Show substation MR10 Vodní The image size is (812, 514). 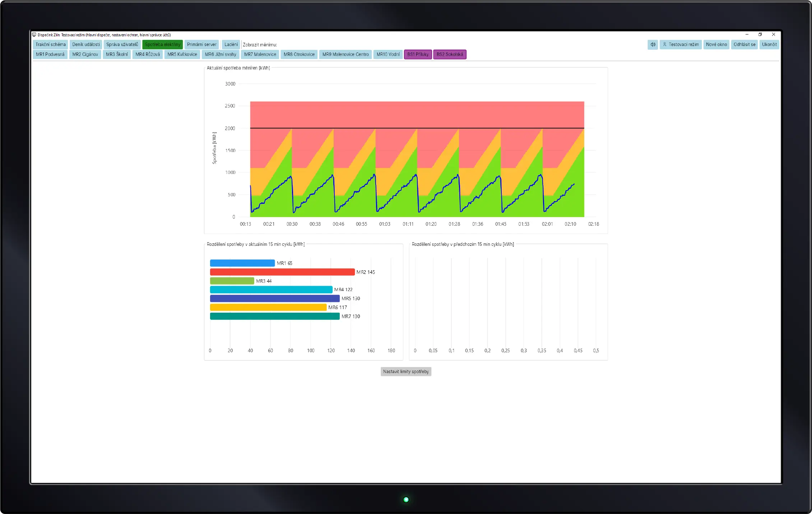point(388,54)
